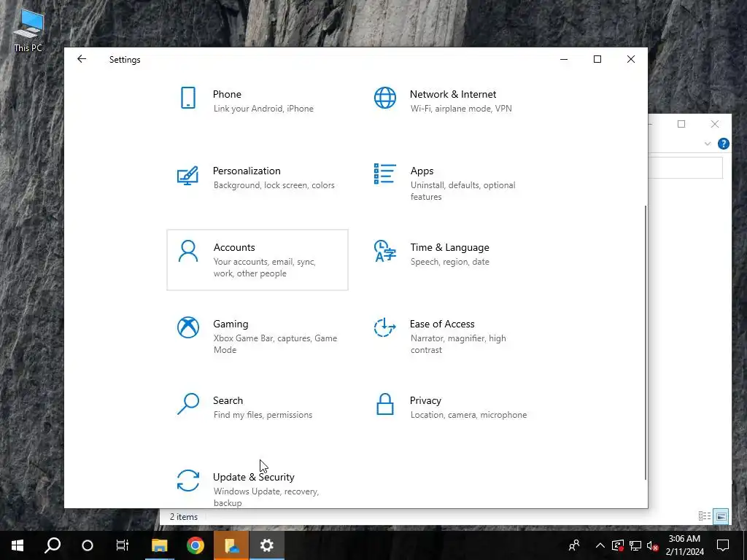The image size is (747, 560).
Task: Minimize the Settings window
Action: coord(564,59)
